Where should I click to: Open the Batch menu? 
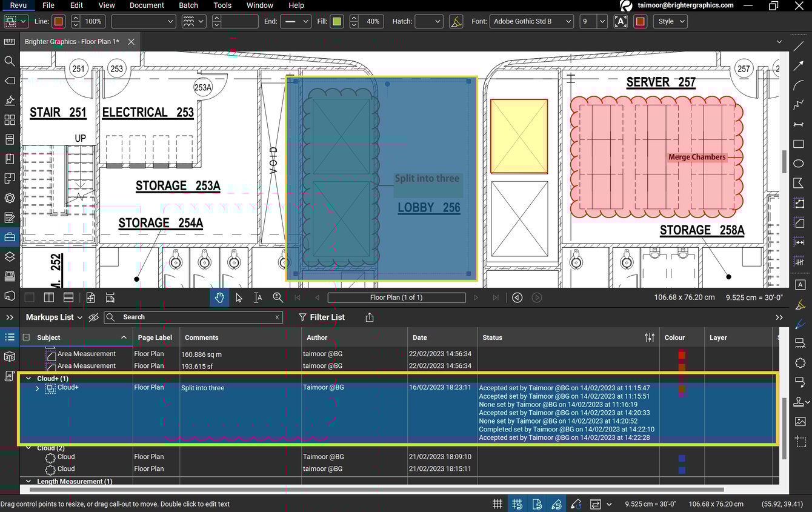point(188,5)
